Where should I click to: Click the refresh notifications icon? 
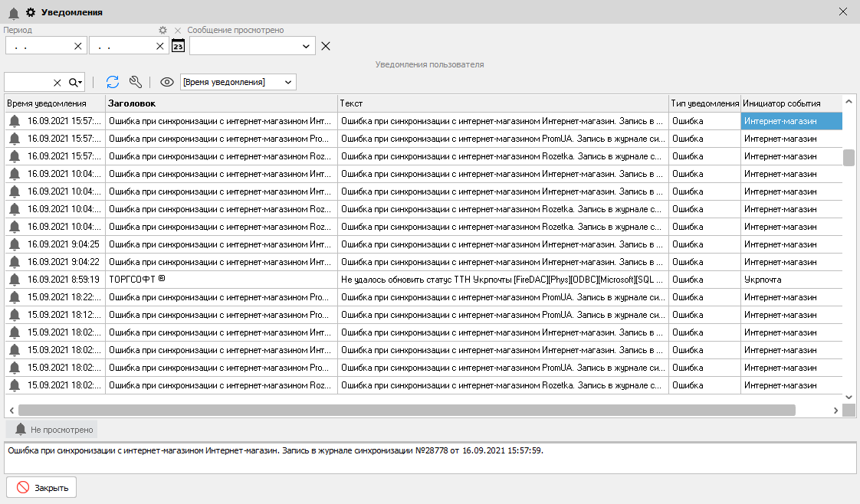[113, 82]
